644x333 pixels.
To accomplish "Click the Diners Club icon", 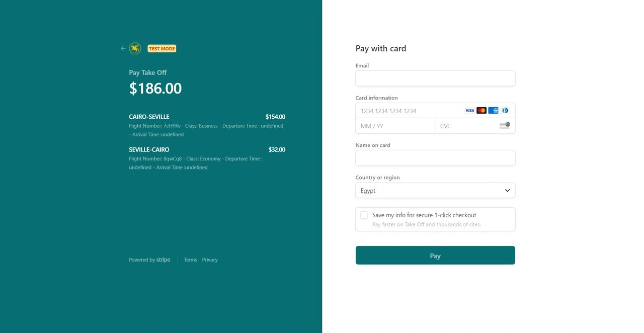I will click(505, 111).
